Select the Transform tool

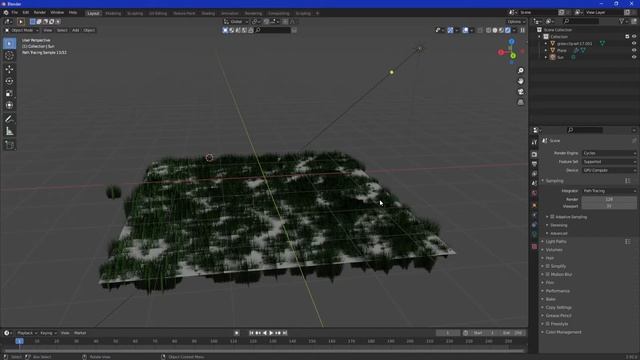[9, 105]
